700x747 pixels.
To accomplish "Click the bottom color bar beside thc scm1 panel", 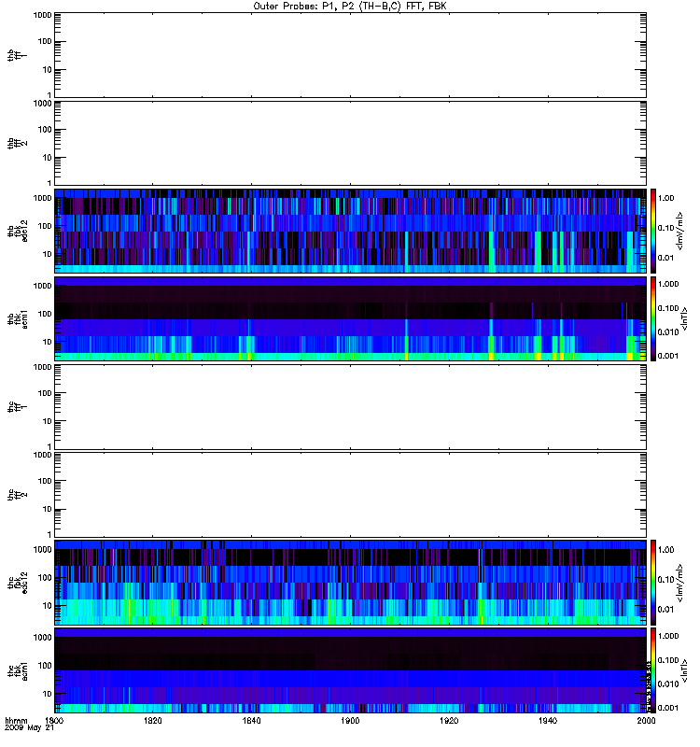I will 654,669.
